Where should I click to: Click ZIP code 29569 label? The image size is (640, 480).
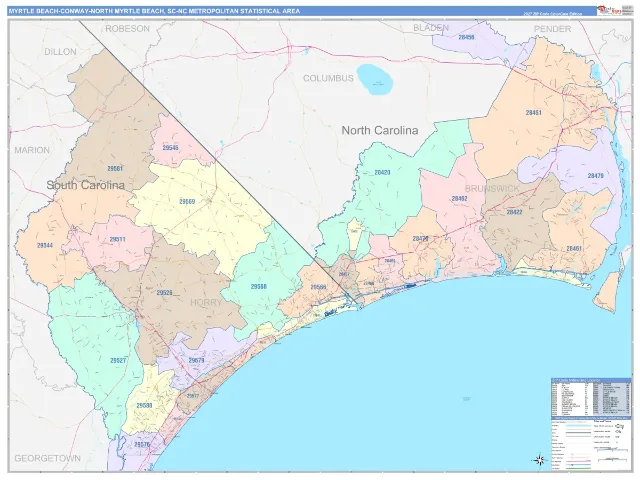tap(187, 202)
